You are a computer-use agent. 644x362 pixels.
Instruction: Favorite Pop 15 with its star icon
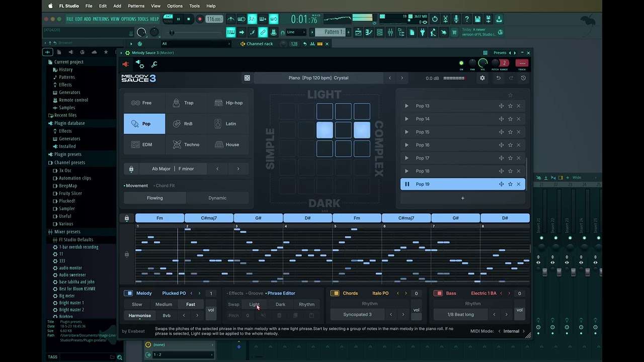[510, 132]
